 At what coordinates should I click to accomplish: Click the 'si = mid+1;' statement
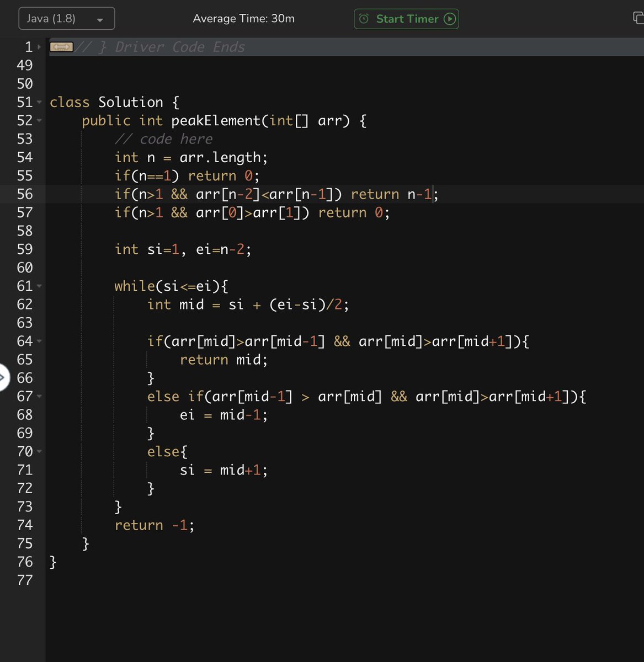click(x=223, y=470)
